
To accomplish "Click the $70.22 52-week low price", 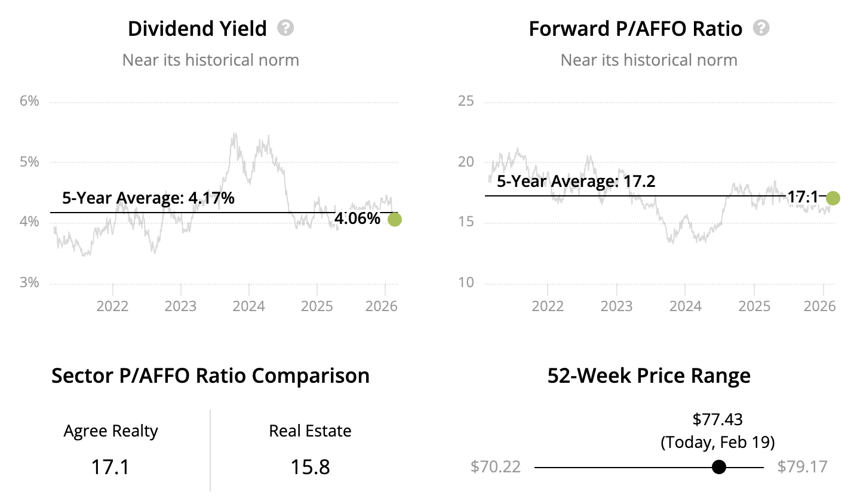I will click(496, 466).
